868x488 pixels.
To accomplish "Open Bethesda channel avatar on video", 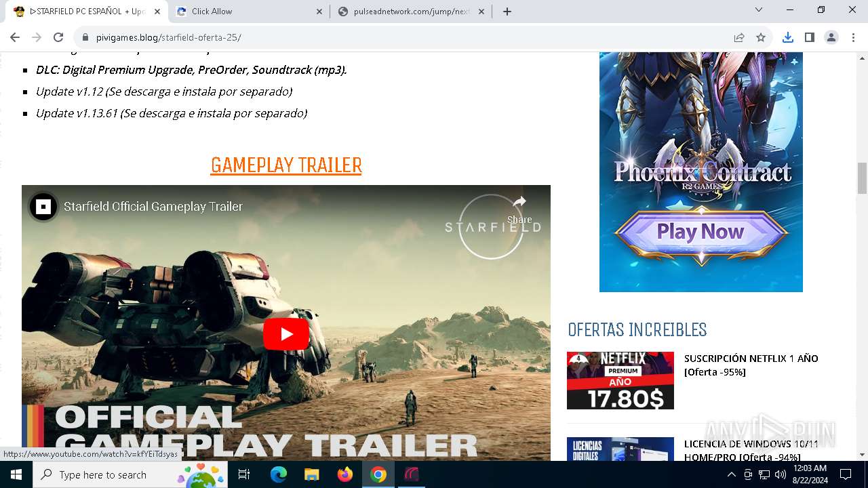I will click(43, 207).
